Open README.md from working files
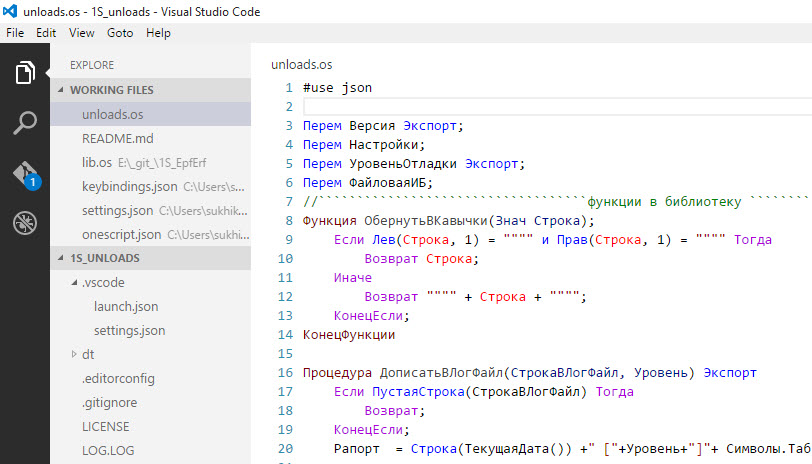Image resolution: width=812 pixels, height=464 pixels. pyautogui.click(x=151, y=138)
